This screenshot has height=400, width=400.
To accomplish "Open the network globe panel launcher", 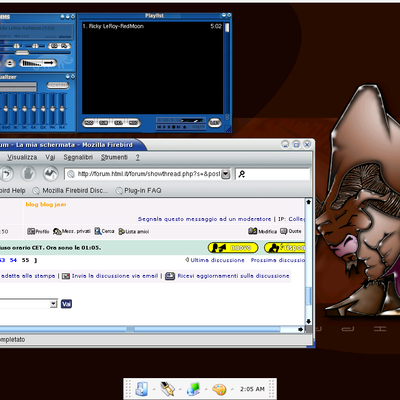I will click(193, 389).
